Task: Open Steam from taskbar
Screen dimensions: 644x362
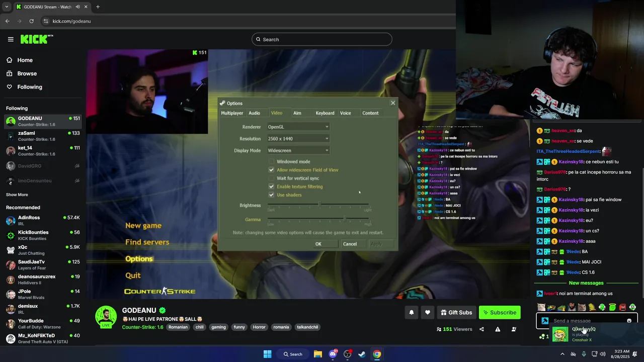Action: click(x=362, y=354)
